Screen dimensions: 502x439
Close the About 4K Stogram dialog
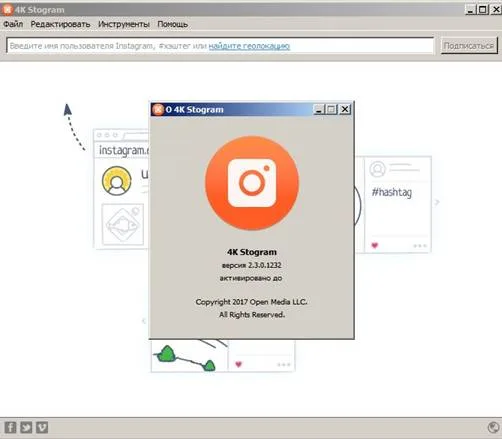point(345,109)
